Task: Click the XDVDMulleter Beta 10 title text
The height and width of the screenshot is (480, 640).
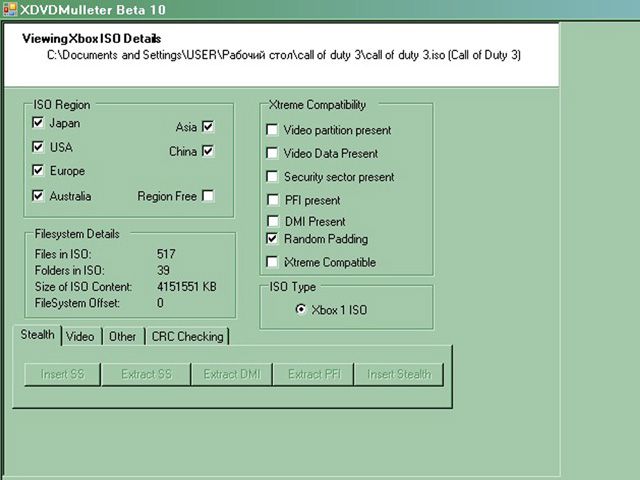Action: coord(93,9)
